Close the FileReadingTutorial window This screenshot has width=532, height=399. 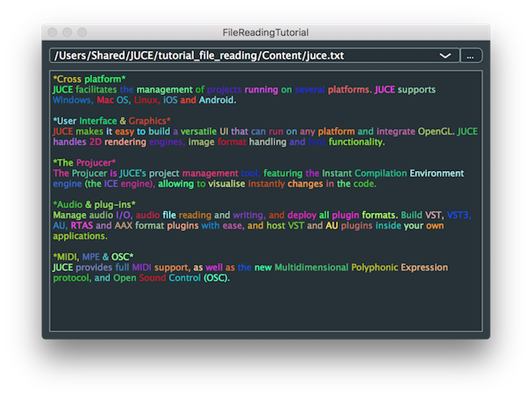[52, 33]
